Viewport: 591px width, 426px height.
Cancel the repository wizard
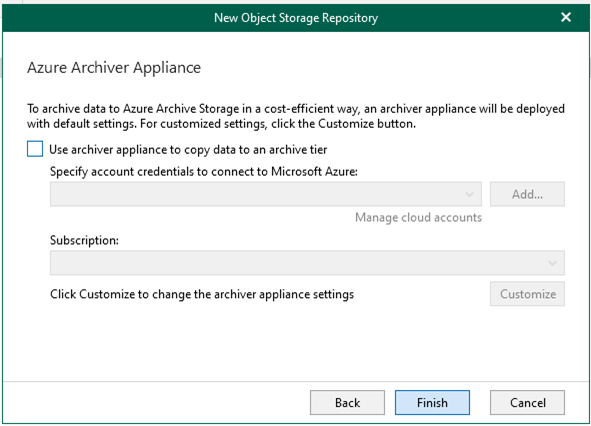click(x=527, y=403)
